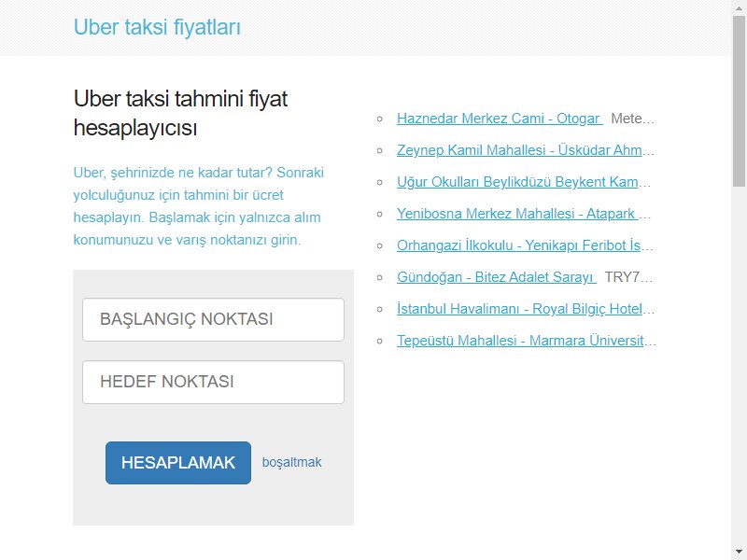Click the empty scrollbar track below the thumb
The height and width of the screenshot is (560, 747).
(739, 366)
